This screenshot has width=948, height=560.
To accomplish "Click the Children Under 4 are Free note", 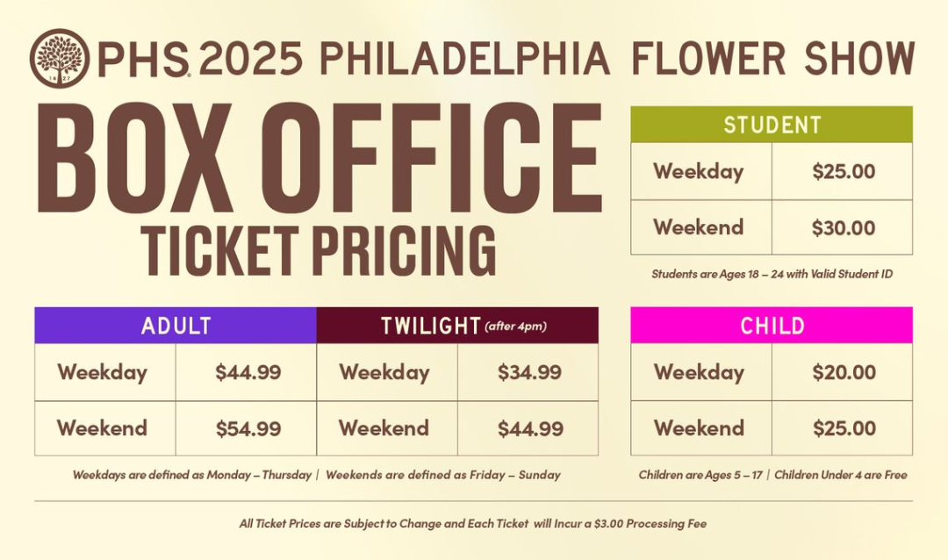I will coord(841,475).
